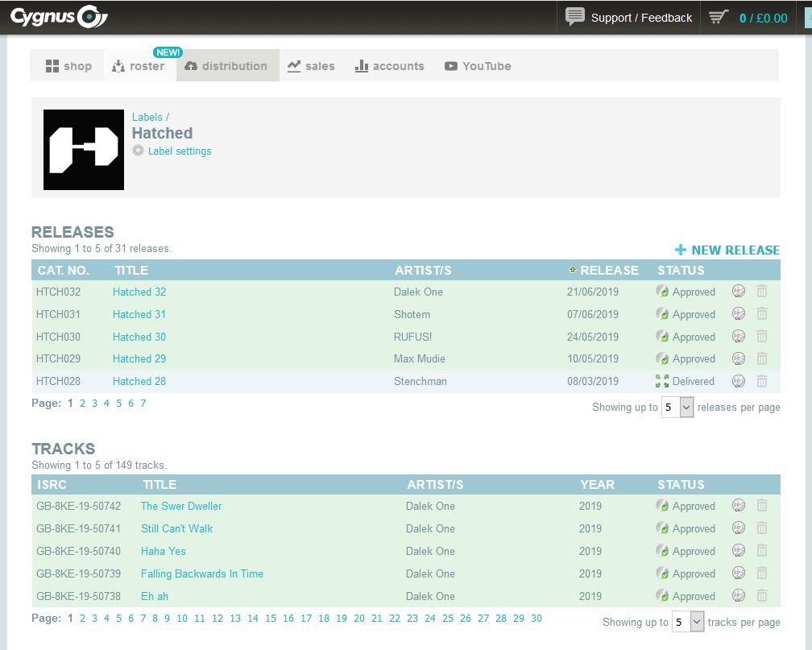The image size is (812, 650).
Task: Go to tracks page 22
Action: pyautogui.click(x=395, y=618)
